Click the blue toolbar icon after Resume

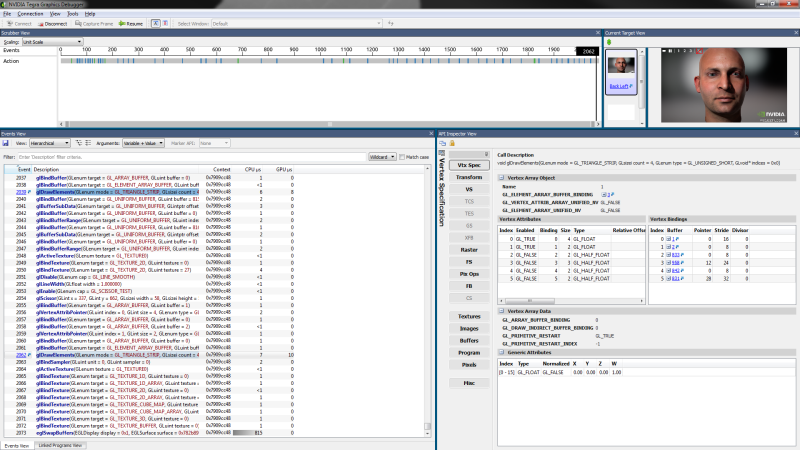tap(156, 23)
